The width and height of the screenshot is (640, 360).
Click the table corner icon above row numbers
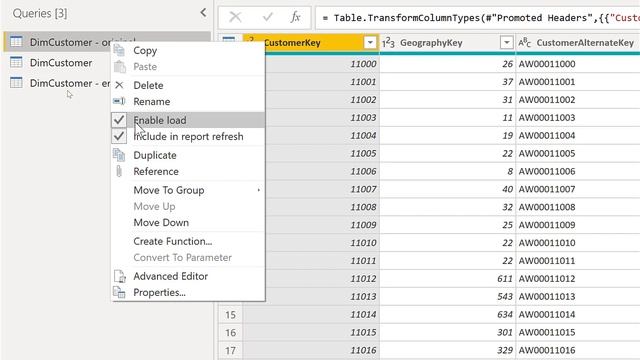tap(229, 40)
